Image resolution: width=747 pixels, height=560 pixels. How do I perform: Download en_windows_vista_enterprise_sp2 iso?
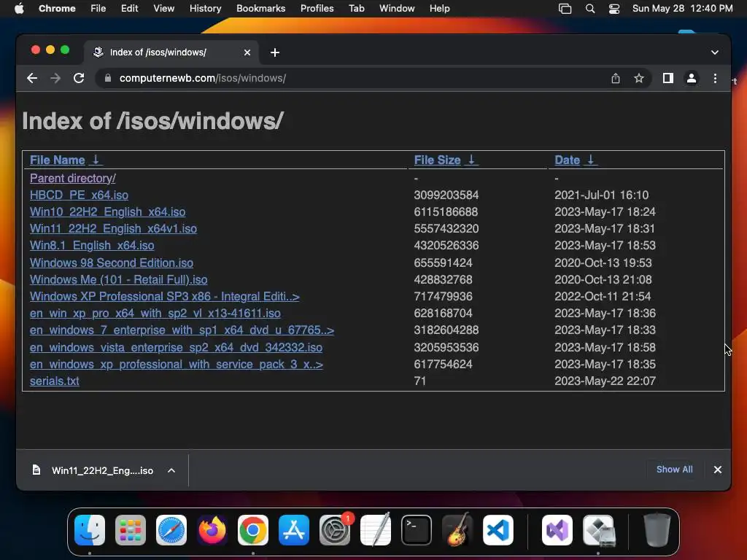pos(176,347)
